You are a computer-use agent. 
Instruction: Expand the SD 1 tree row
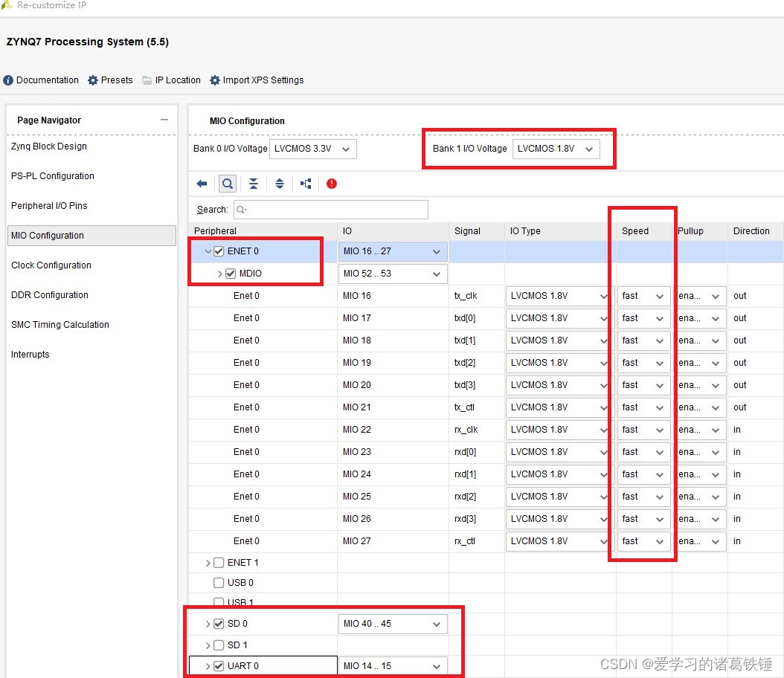click(x=208, y=645)
